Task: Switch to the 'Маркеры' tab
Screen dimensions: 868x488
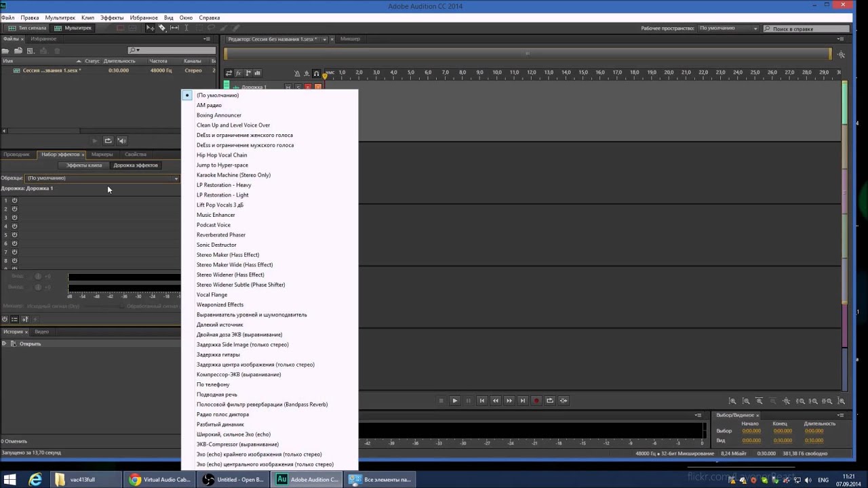Action: (102, 155)
